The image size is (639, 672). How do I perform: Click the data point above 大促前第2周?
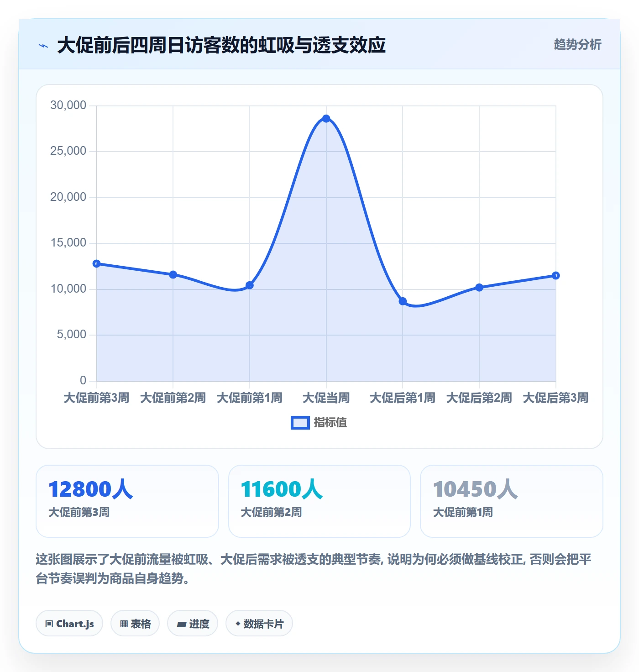[173, 274]
